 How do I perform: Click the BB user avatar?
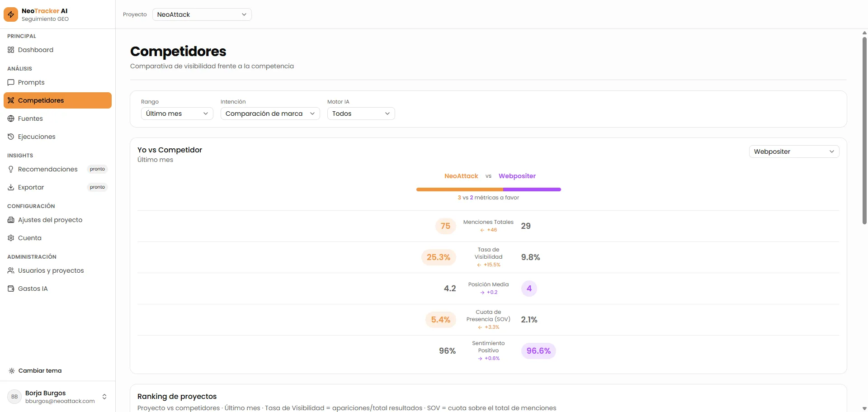[14, 397]
